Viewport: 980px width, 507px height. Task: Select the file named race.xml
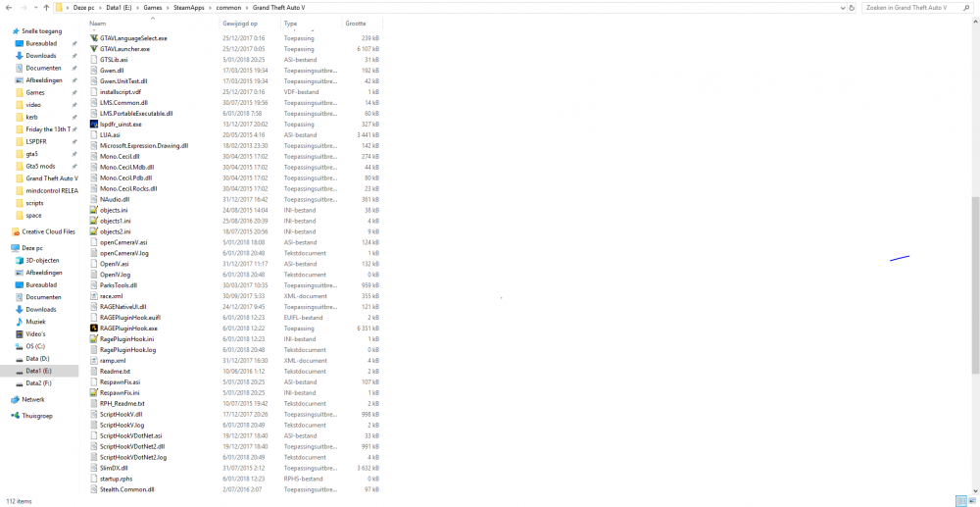pyautogui.click(x=112, y=296)
